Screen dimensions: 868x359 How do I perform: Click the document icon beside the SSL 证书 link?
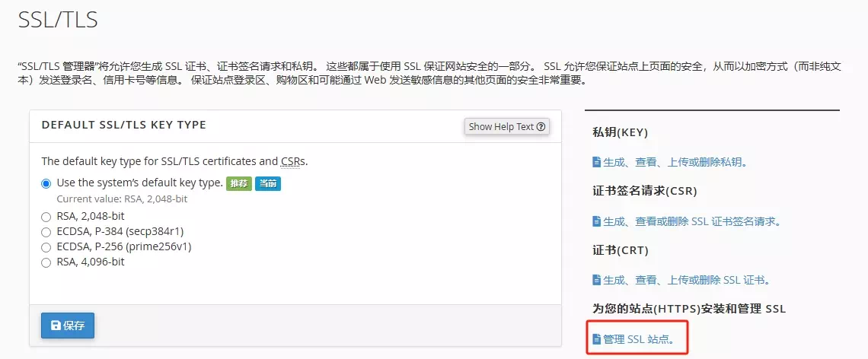point(597,280)
